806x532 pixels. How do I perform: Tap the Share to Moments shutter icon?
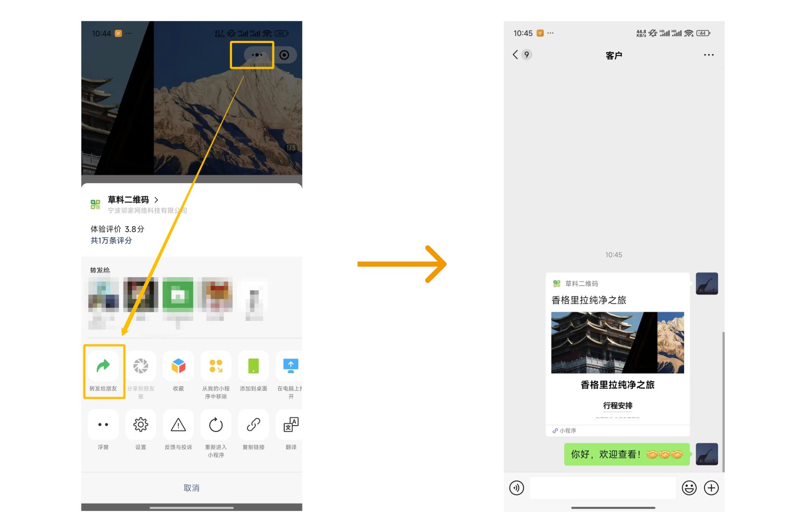pyautogui.click(x=141, y=366)
